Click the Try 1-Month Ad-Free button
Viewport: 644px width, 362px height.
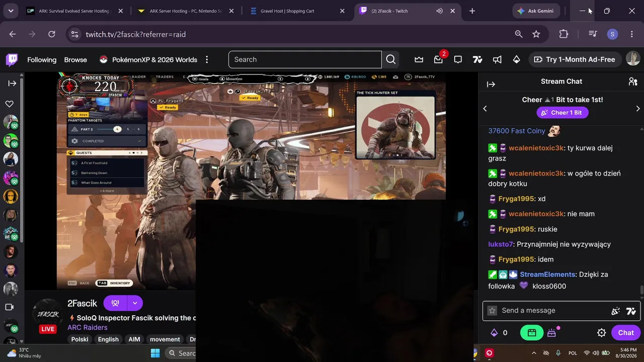point(575,59)
